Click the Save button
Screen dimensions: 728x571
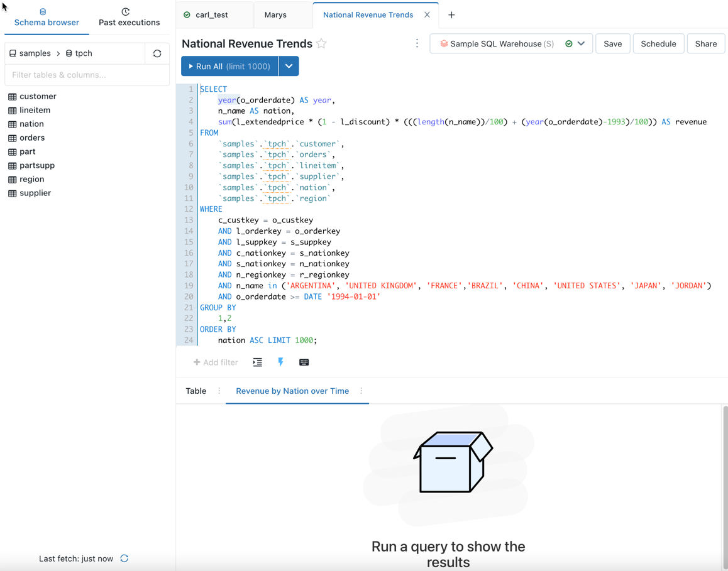612,44
